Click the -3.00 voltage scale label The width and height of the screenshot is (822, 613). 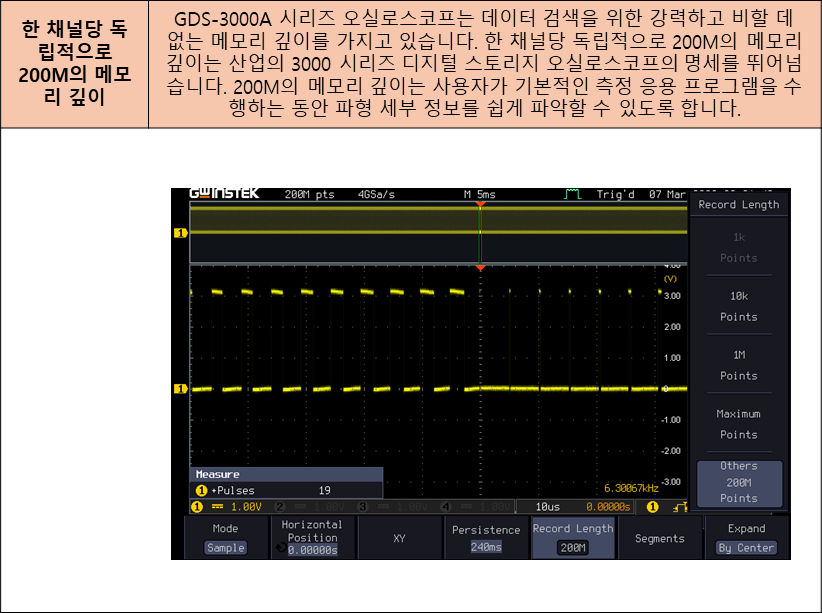tap(671, 482)
